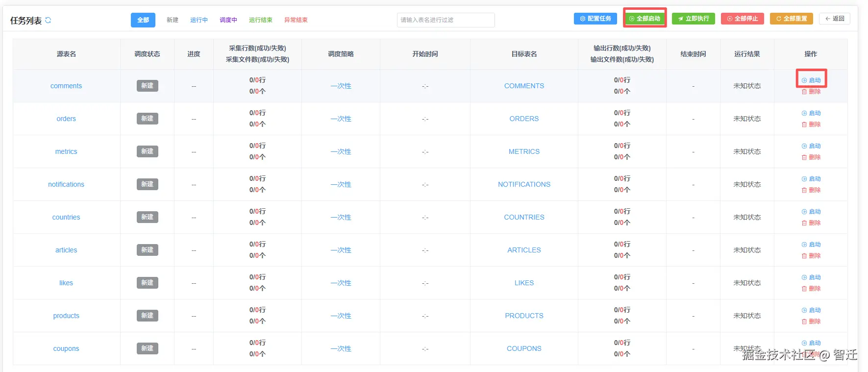Screen dimensions: 868x372
Task: Open the coupons source table link
Action: pyautogui.click(x=66, y=348)
